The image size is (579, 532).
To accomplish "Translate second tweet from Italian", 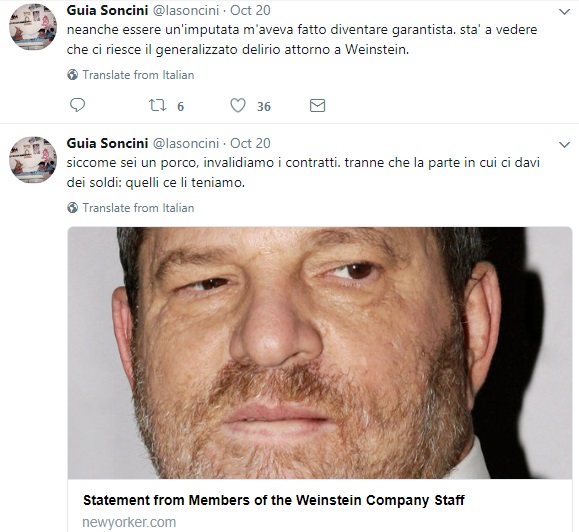I will tap(138, 208).
